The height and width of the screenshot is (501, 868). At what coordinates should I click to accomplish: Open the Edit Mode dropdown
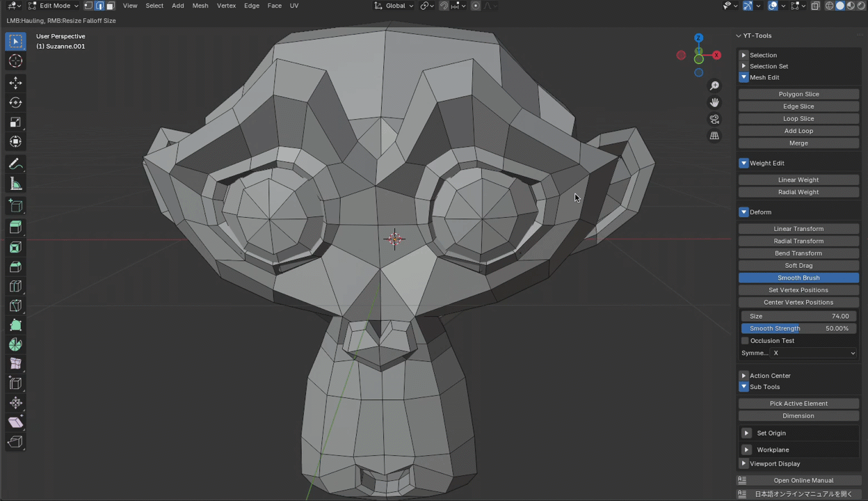click(x=54, y=6)
